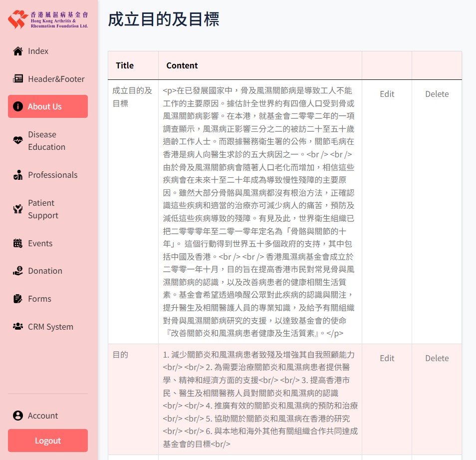Open the CRM System page
Image resolution: width=476 pixels, height=460 pixels.
pyautogui.click(x=50, y=327)
